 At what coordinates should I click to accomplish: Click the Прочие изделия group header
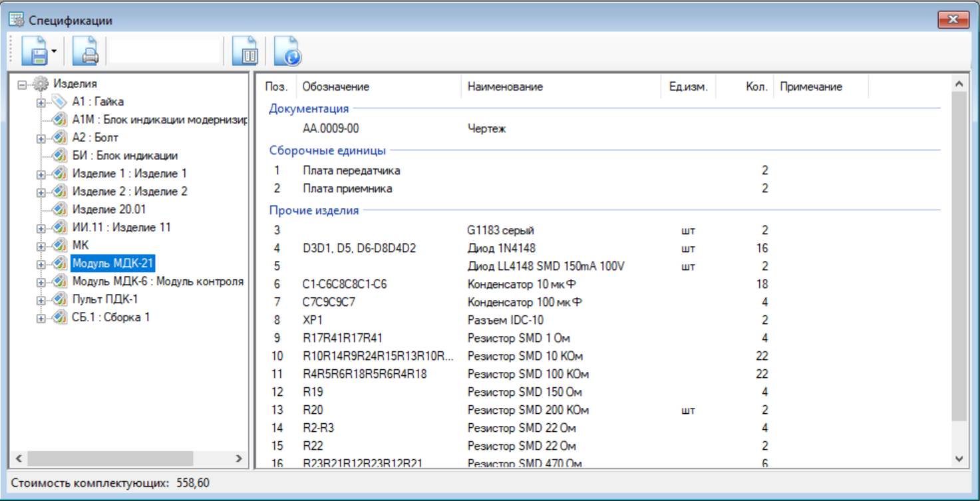coord(314,211)
